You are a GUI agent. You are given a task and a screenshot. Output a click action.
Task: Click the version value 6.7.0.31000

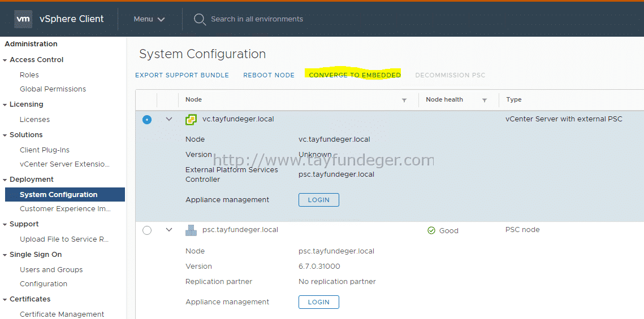point(319,266)
